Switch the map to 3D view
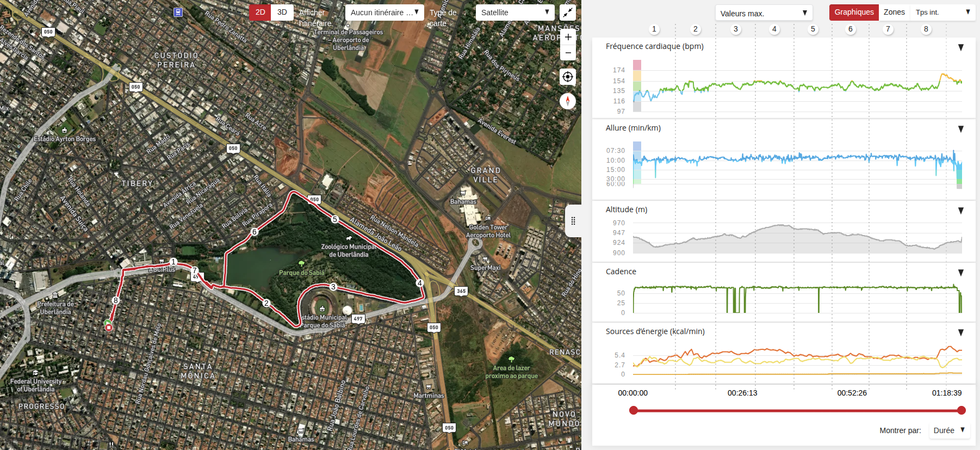980x450 pixels. coord(282,13)
